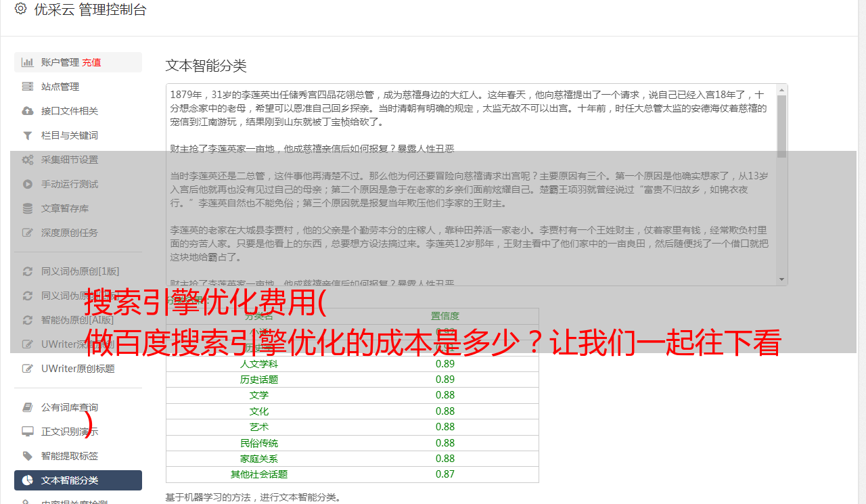The height and width of the screenshot is (504, 866).
Task: Click the 0.87 confidence value
Action: 445,474
